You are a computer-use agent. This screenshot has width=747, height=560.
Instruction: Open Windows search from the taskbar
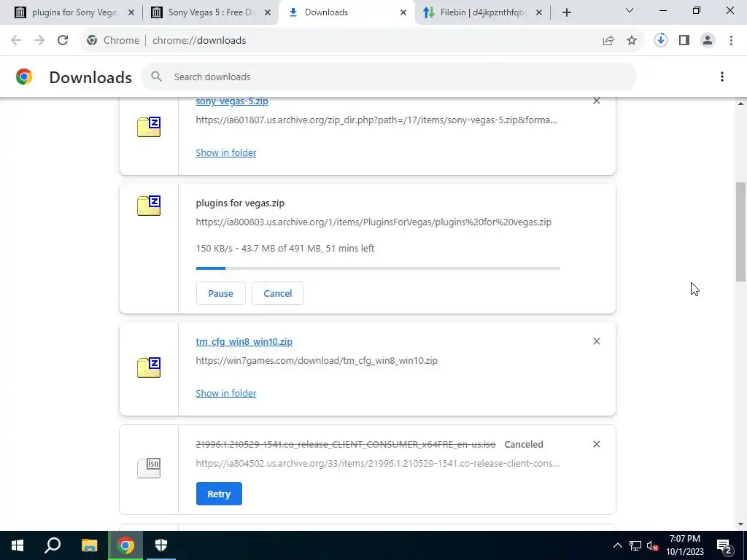pos(53,545)
